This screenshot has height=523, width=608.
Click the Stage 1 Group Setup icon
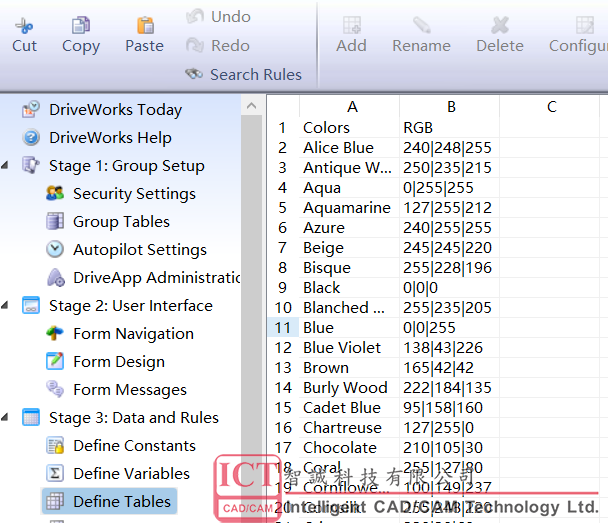click(31, 165)
